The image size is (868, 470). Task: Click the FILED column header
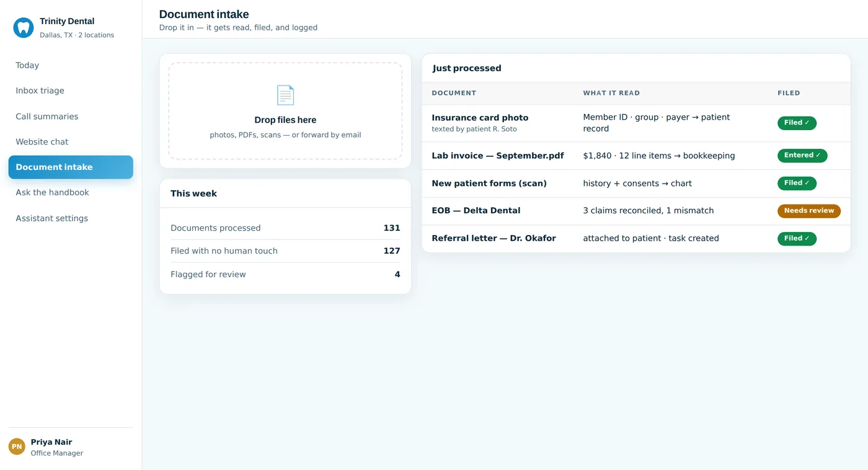point(789,93)
